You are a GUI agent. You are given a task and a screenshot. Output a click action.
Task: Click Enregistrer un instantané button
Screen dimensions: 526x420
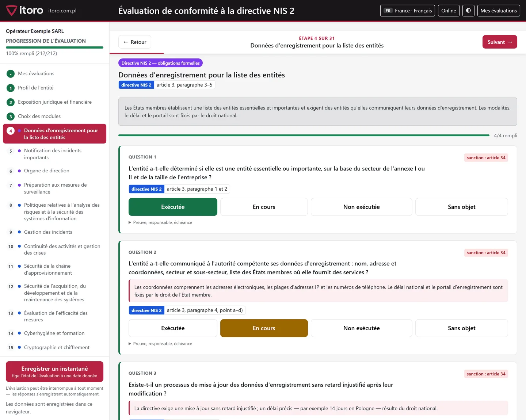54,372
